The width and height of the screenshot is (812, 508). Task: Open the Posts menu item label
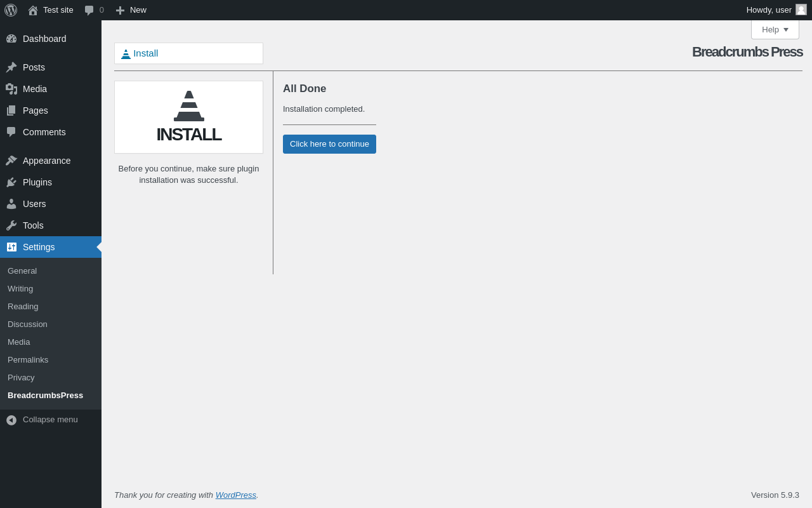point(34,67)
